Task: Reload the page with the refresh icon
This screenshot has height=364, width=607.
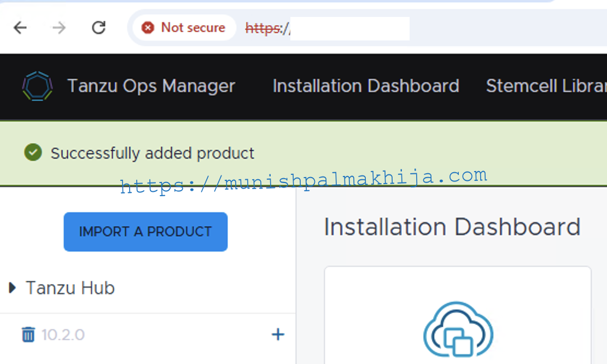Action: coord(98,28)
